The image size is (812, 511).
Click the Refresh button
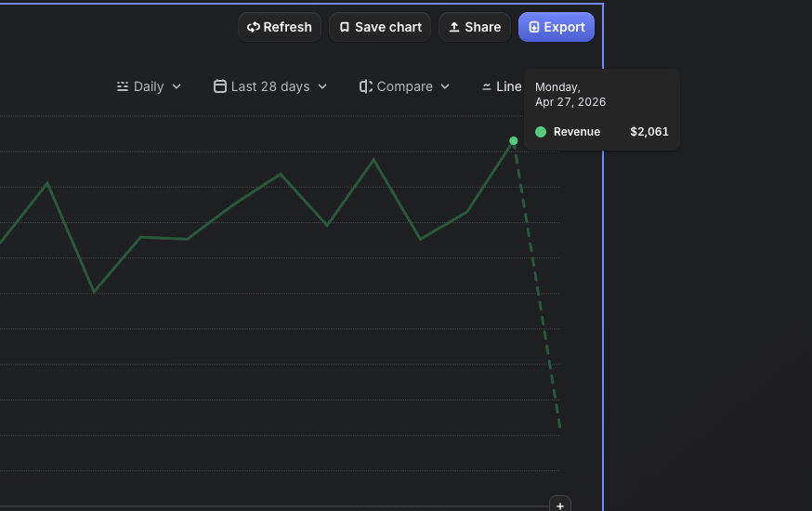coord(280,27)
